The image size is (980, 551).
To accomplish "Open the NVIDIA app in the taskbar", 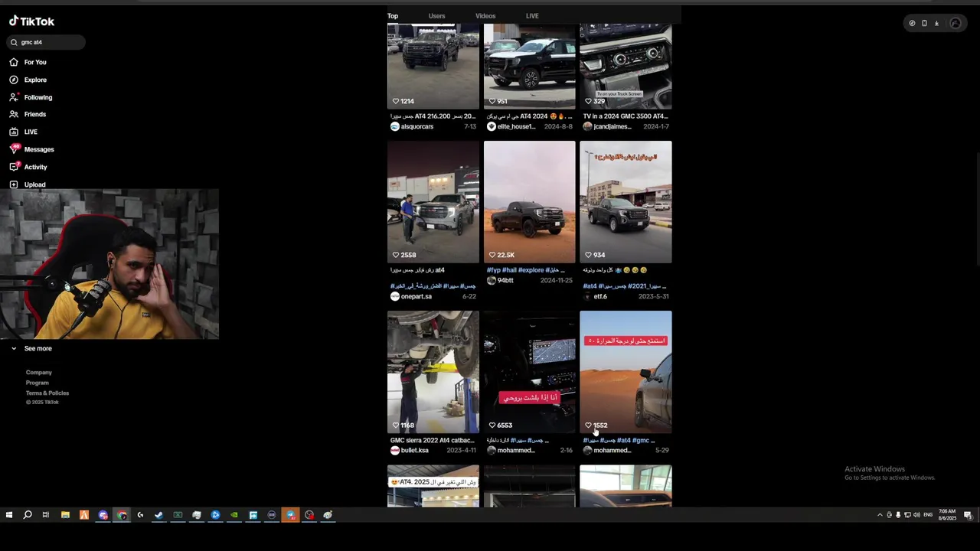I will click(234, 515).
